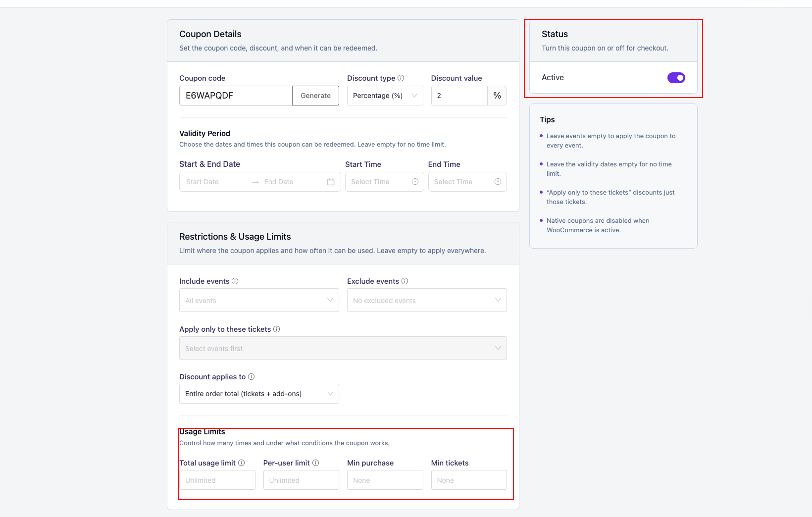Click the 'Tips' heading

pos(547,119)
